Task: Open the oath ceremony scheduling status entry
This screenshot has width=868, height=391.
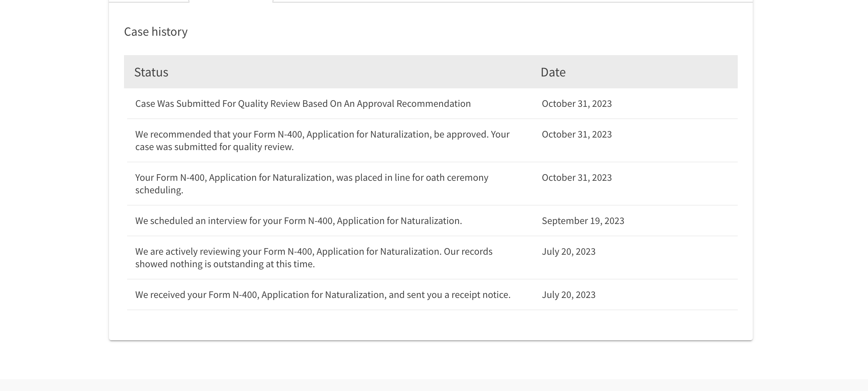Action: 312,183
